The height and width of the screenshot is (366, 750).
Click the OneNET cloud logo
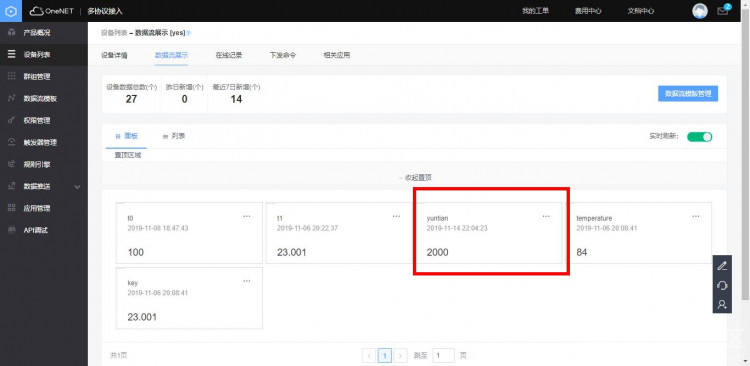coord(51,11)
